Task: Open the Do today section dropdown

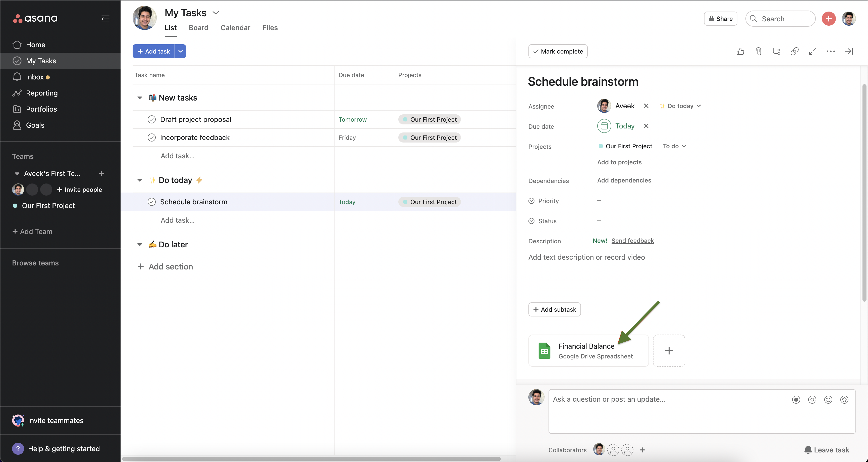Action: pyautogui.click(x=680, y=106)
